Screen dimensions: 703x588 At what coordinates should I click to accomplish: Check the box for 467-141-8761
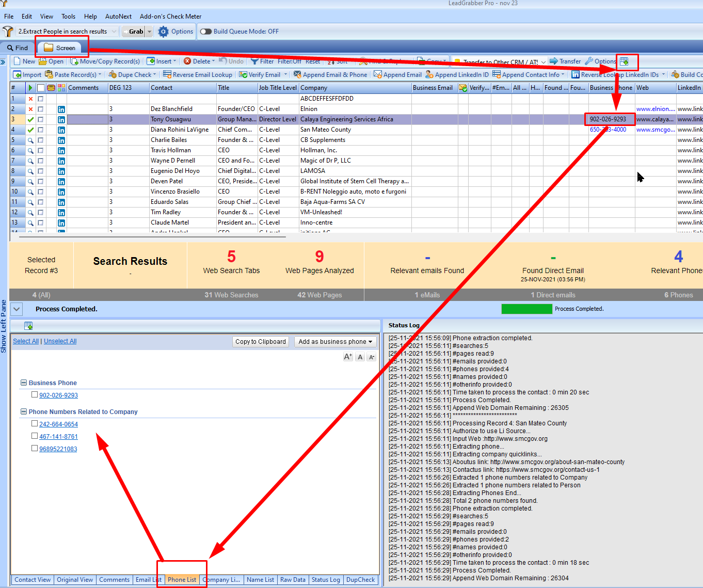(x=35, y=436)
